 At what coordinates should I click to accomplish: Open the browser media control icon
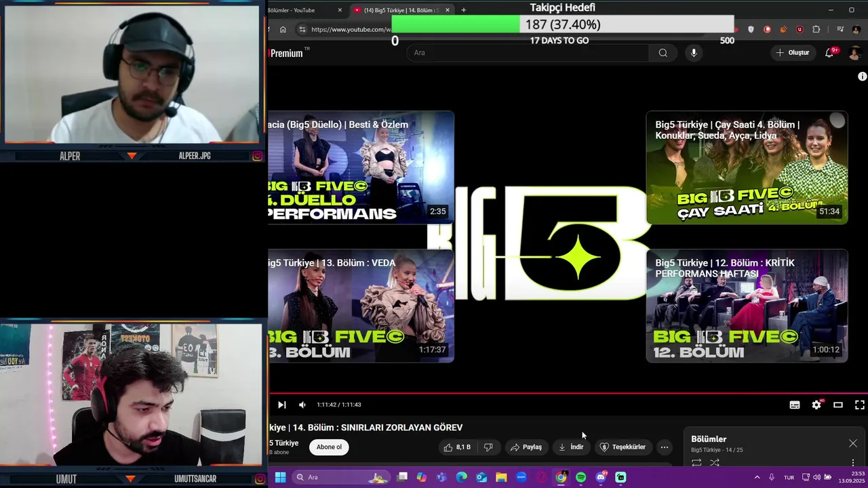pyautogui.click(x=840, y=29)
